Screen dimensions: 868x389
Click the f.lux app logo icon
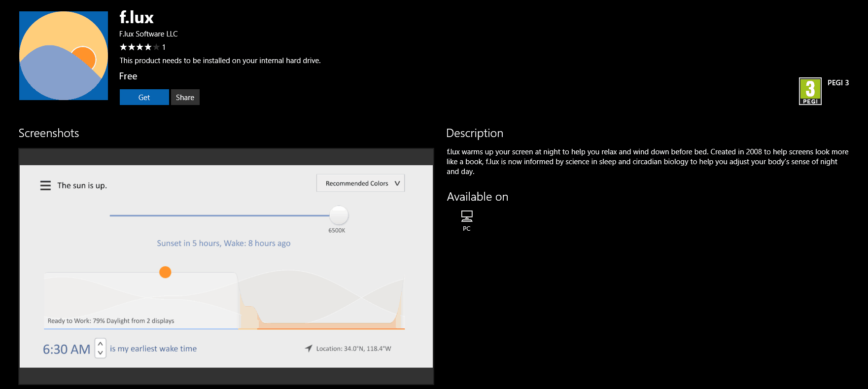tap(64, 56)
